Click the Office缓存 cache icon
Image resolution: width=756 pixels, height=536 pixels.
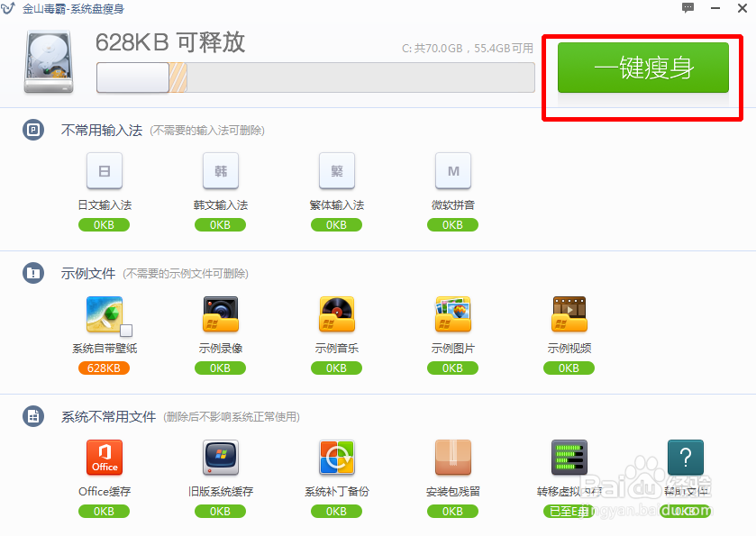(x=104, y=458)
